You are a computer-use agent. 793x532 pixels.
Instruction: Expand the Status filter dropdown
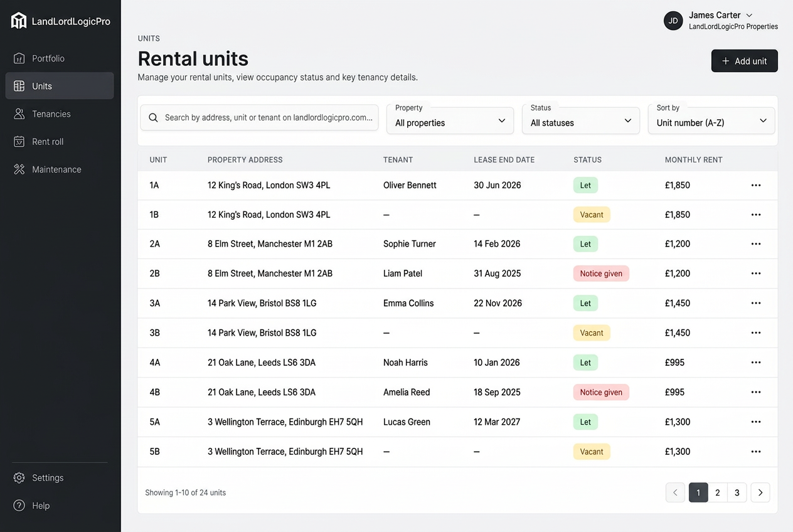point(581,120)
